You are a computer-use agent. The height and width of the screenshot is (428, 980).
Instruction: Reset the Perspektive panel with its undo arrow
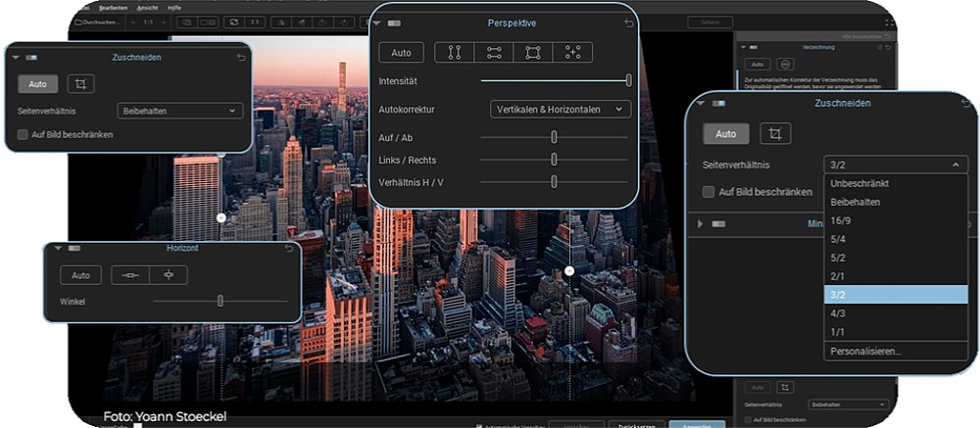(x=628, y=24)
